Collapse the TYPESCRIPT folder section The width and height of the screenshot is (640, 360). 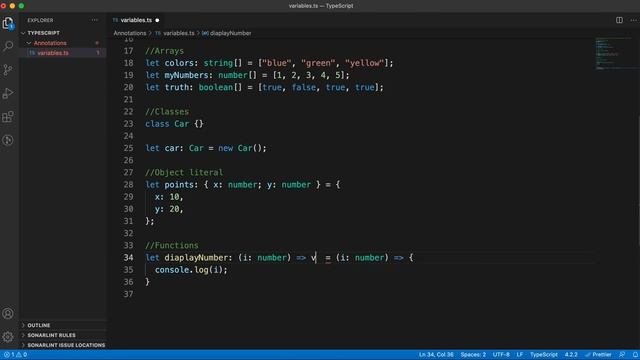43,33
